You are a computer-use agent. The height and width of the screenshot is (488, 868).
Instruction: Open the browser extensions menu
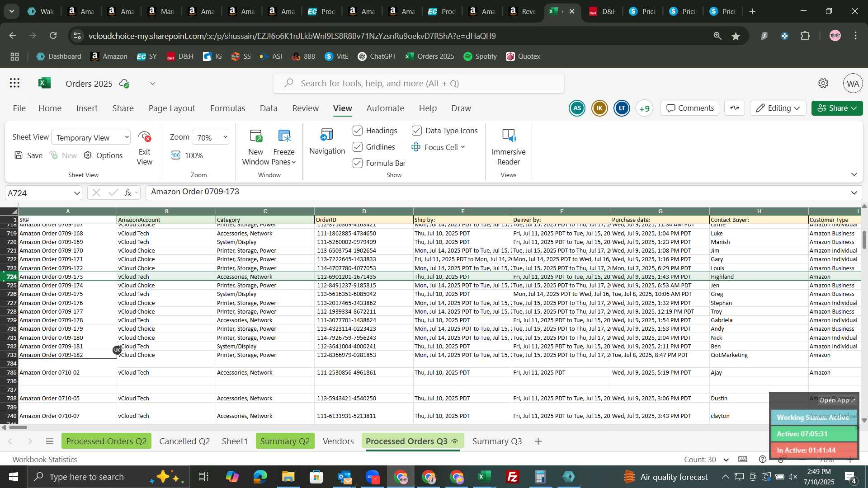806,36
